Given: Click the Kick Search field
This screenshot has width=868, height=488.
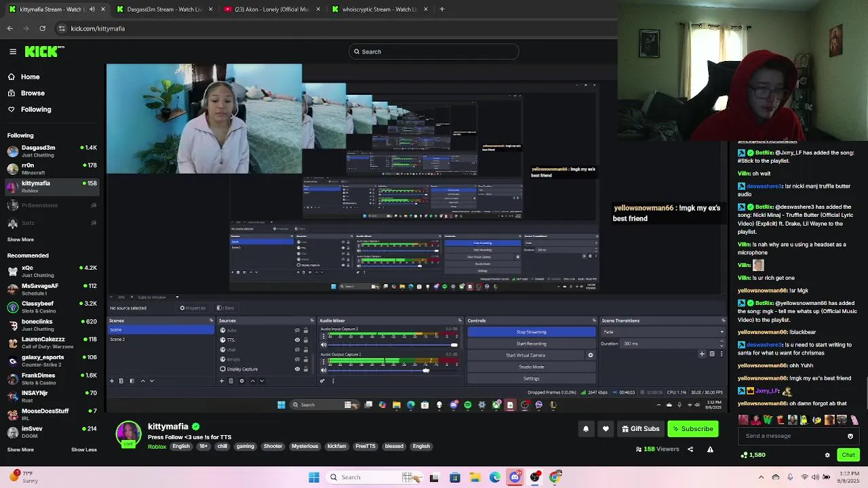Looking at the screenshot, I should coord(434,52).
